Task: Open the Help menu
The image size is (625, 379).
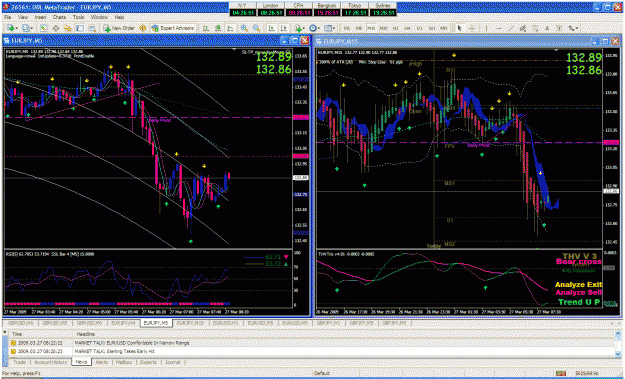Action: pyautogui.click(x=119, y=18)
